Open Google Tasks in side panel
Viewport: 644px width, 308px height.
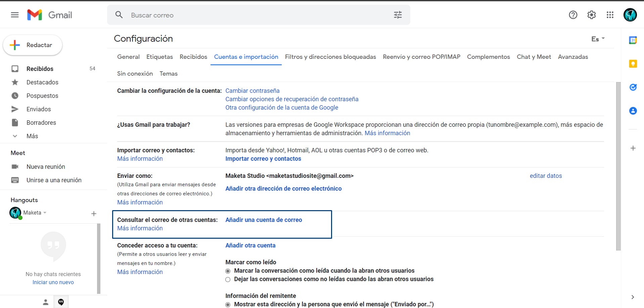(x=633, y=87)
